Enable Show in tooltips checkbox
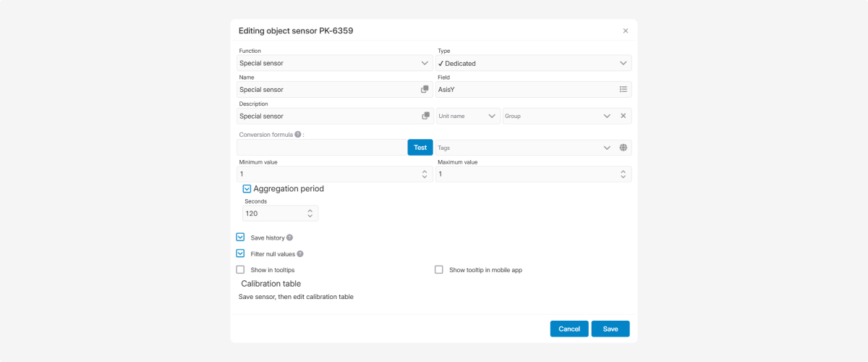This screenshot has width=868, height=362. click(x=240, y=269)
